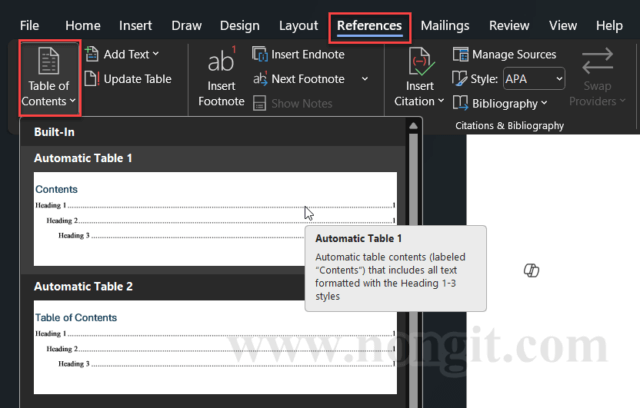The height and width of the screenshot is (408, 640).
Task: Click the Manage Sources icon
Action: point(460,54)
